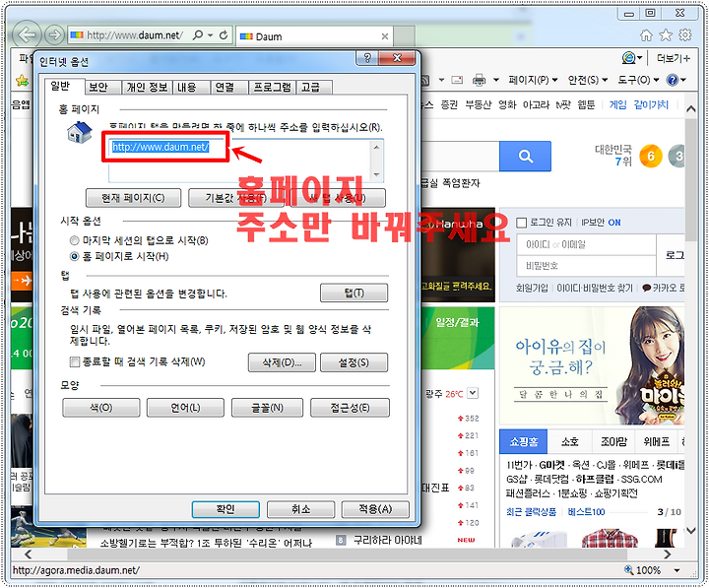Click the 비밀번호 password field
The image size is (709, 588).
coord(587,266)
